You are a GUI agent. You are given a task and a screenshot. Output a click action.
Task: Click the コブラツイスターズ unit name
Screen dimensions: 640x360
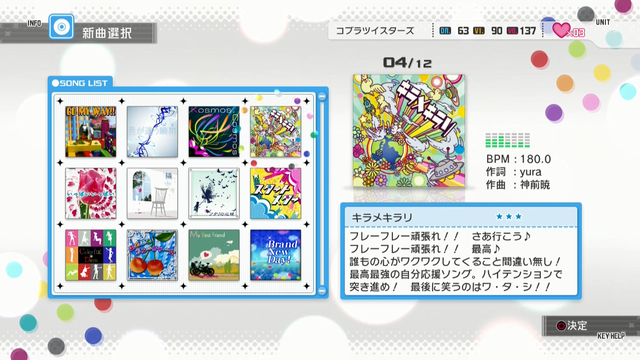point(375,31)
